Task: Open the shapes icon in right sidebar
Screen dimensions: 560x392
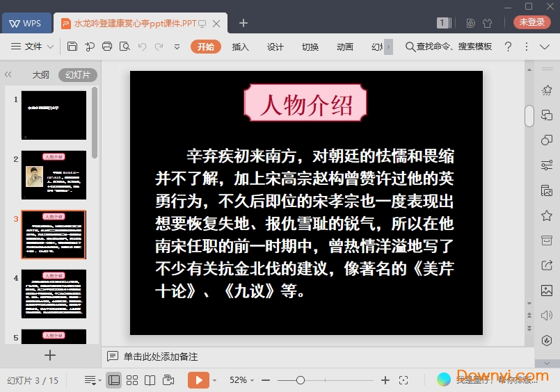Action: click(x=547, y=140)
